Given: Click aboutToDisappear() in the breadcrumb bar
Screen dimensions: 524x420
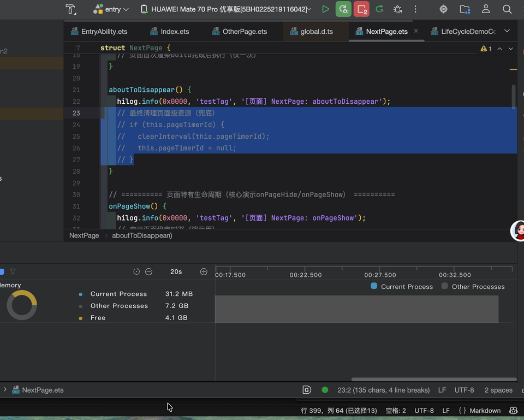Looking at the screenshot, I should coord(142,235).
